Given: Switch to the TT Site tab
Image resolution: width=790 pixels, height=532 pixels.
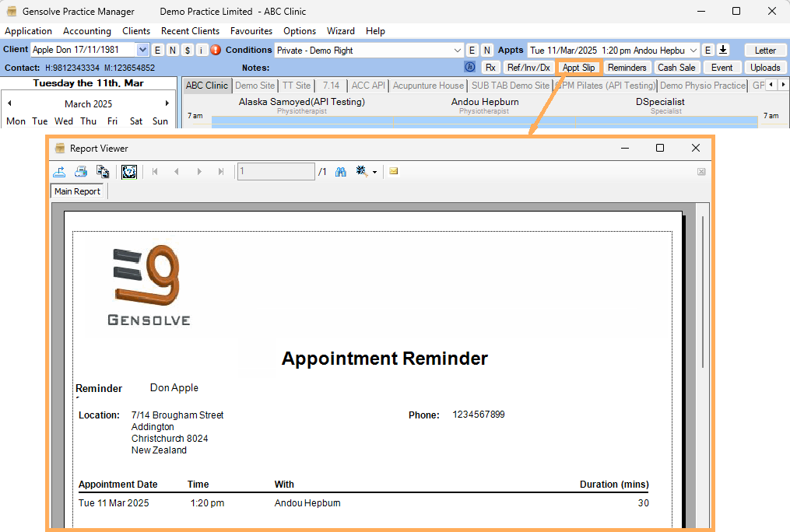Looking at the screenshot, I should 297,86.
